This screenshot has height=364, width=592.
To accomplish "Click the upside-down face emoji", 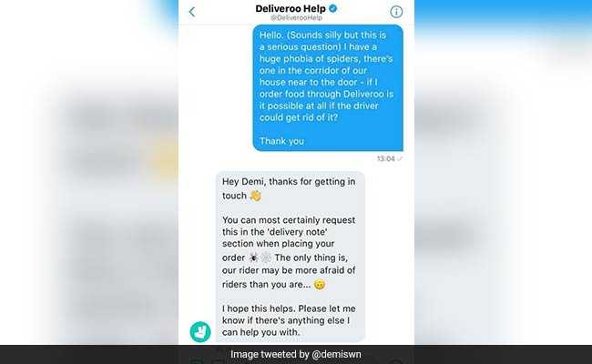I will tap(320, 285).
